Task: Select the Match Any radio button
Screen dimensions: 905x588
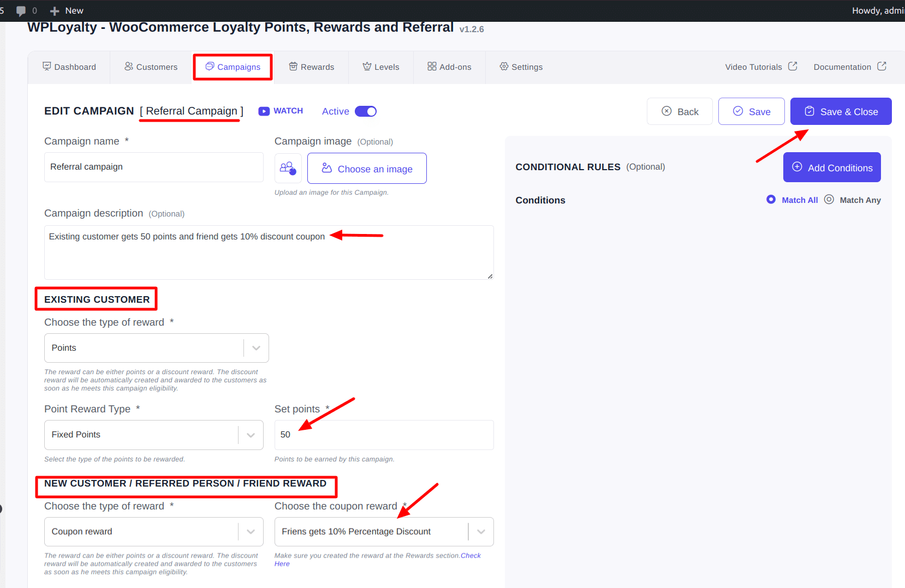Action: tap(829, 200)
